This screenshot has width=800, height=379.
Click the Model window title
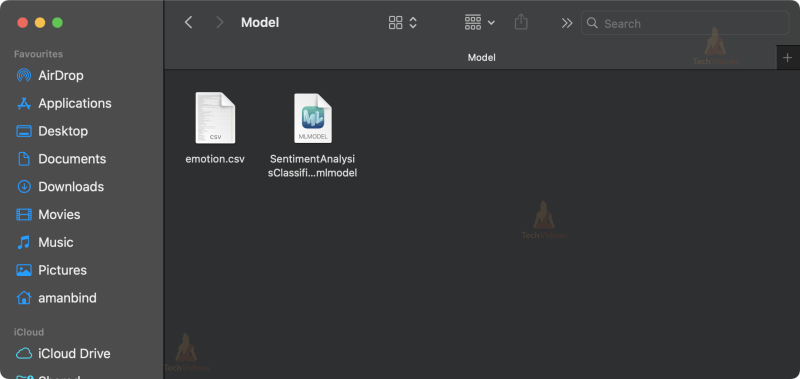[x=260, y=22]
